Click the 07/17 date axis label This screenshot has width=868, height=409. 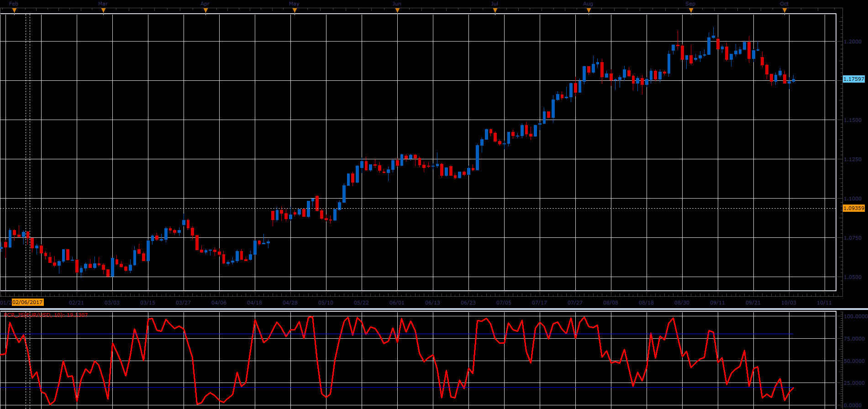pos(539,303)
